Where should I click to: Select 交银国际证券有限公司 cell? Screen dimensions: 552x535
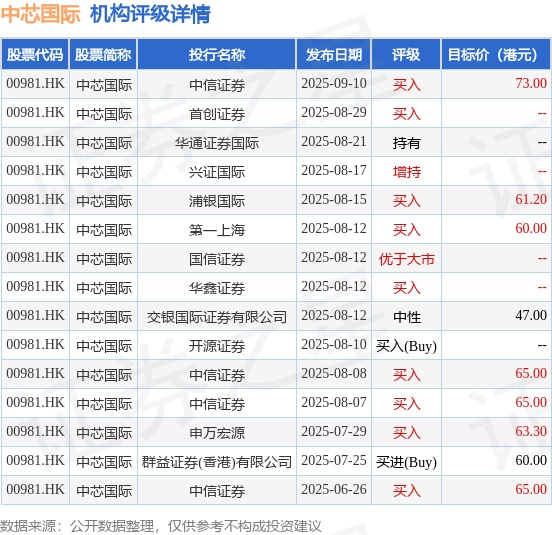pyautogui.click(x=217, y=317)
